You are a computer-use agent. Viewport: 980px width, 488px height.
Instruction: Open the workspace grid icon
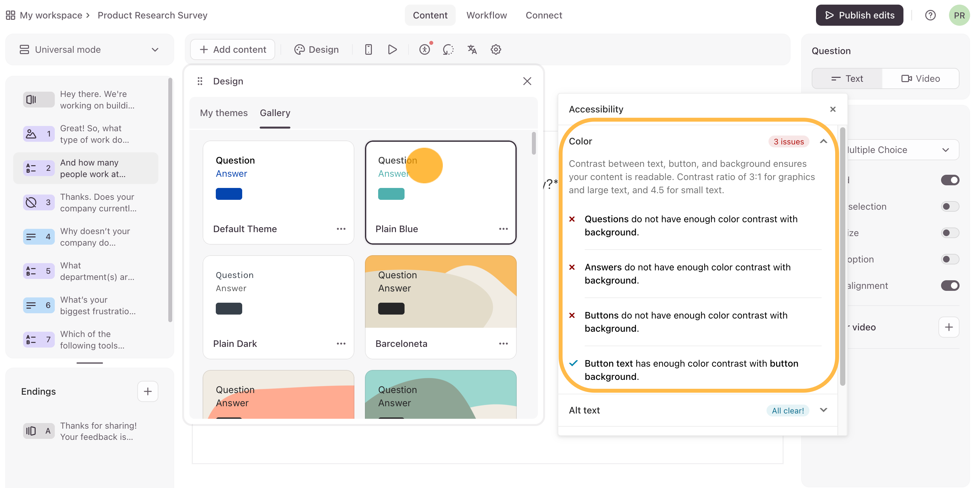pos(11,15)
